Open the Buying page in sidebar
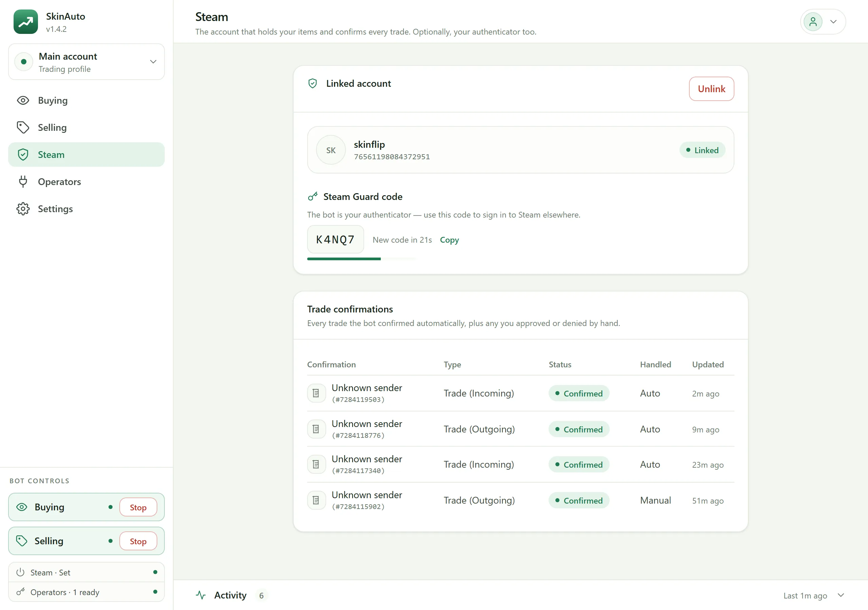Image resolution: width=868 pixels, height=610 pixels. pos(86,101)
